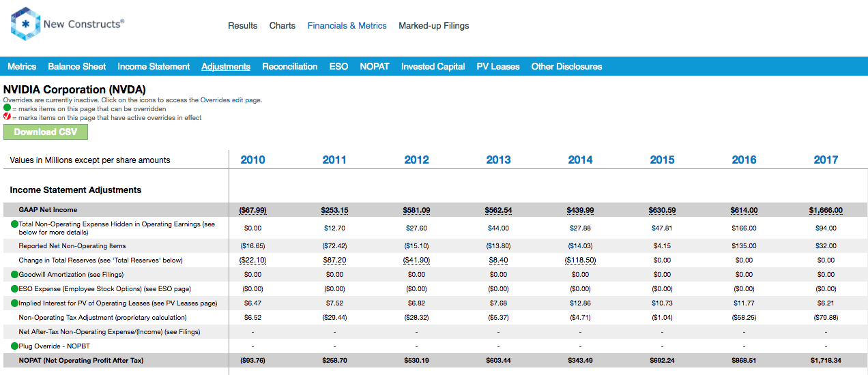Viewport: 868px width, 375px height.
Task: Click 2011 GAAP Net Income $253.15
Action: (x=334, y=210)
